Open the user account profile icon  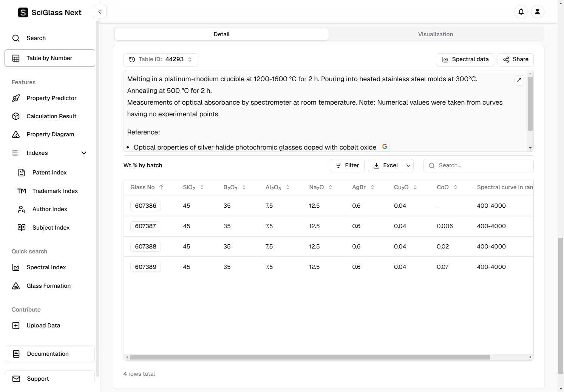[x=537, y=12]
